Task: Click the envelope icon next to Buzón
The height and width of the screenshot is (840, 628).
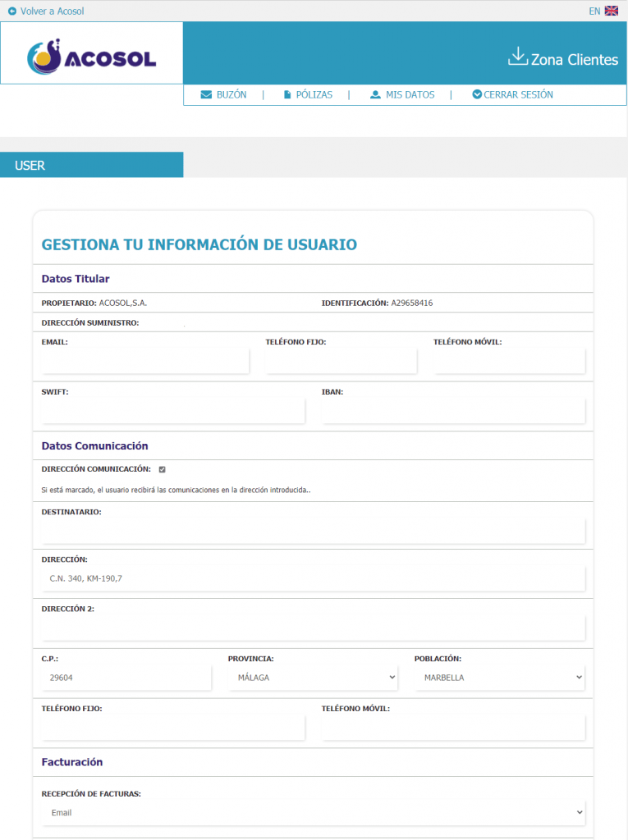Action: click(206, 95)
